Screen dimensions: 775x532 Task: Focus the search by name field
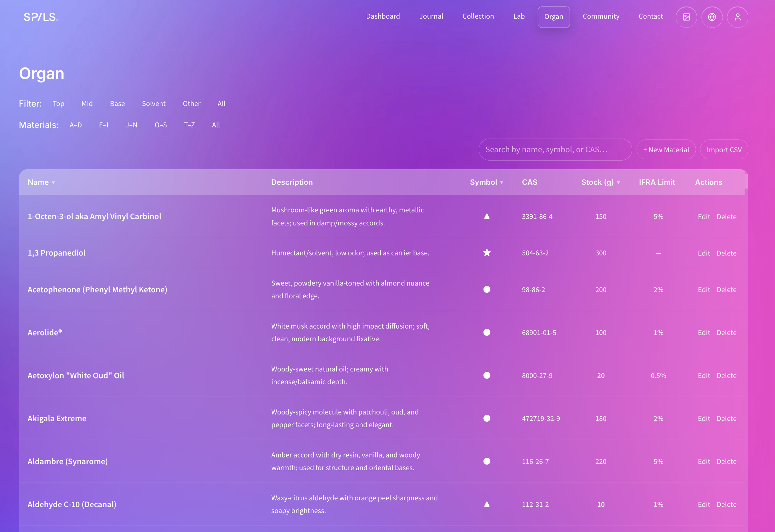point(555,150)
